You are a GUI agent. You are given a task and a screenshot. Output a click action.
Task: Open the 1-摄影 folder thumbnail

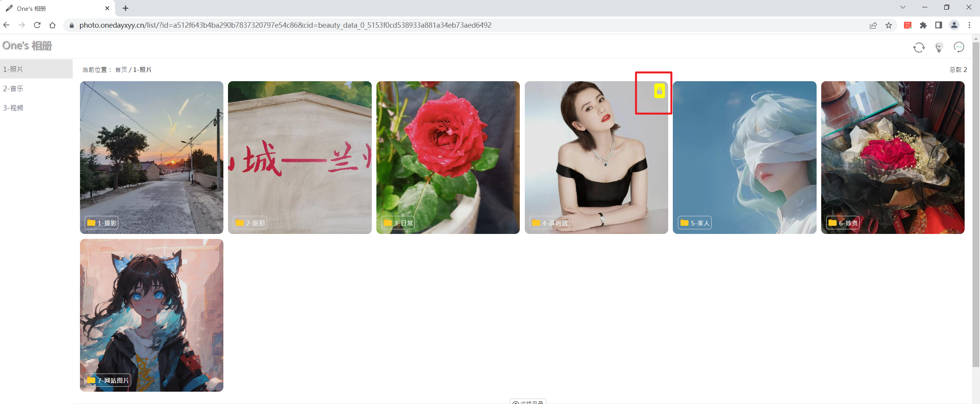pyautogui.click(x=151, y=157)
